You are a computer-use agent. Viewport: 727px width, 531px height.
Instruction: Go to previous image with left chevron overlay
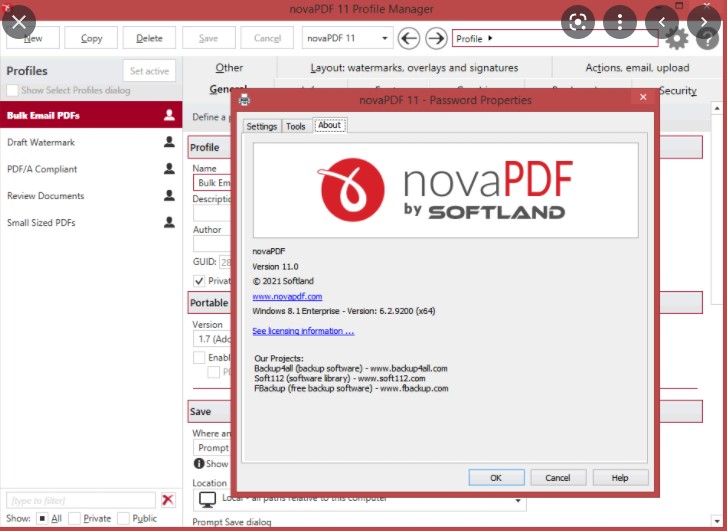tap(662, 22)
